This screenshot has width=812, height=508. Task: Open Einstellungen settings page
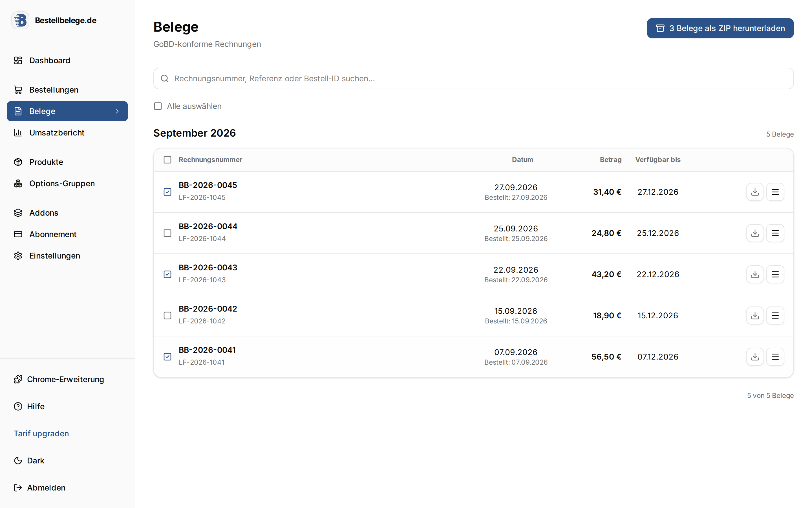point(67,256)
